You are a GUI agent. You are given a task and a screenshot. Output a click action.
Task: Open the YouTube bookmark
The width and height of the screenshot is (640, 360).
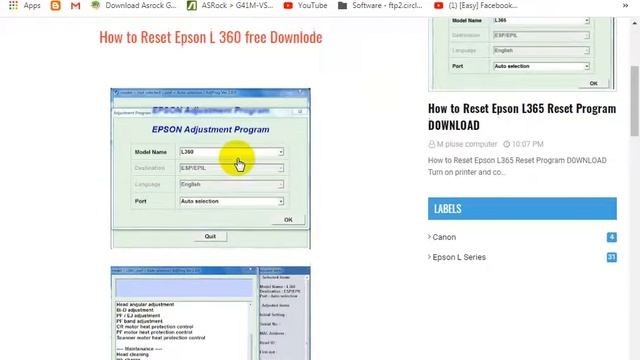[305, 5]
